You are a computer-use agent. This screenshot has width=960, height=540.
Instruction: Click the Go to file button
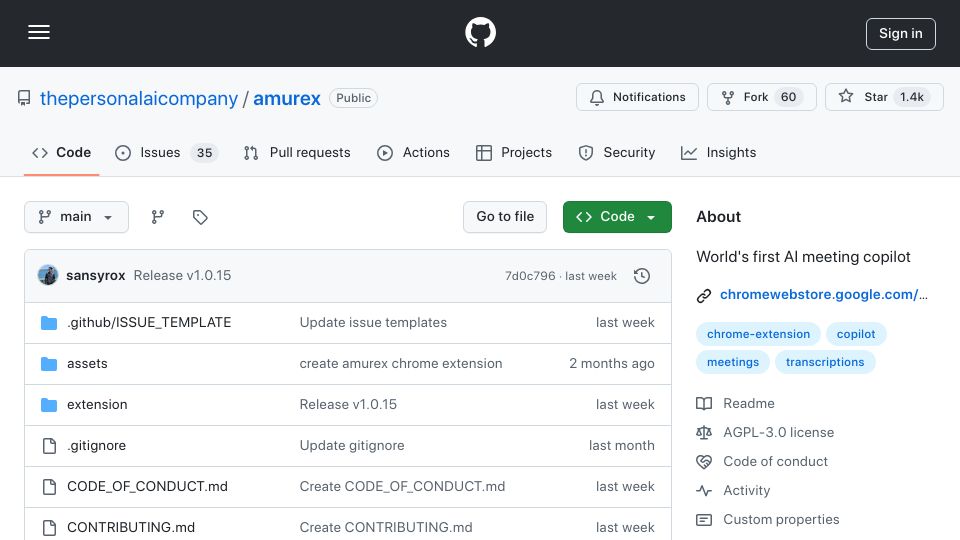coord(505,217)
